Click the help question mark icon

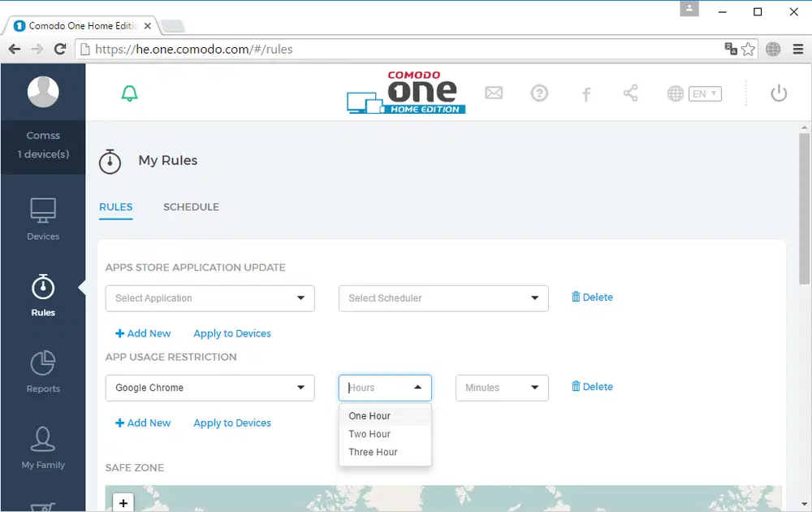point(539,93)
